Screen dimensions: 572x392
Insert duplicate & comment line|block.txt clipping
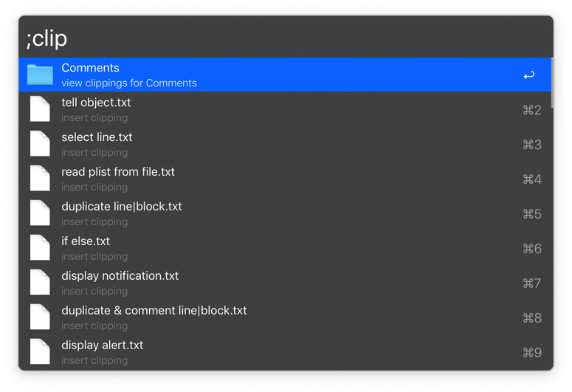pos(154,317)
